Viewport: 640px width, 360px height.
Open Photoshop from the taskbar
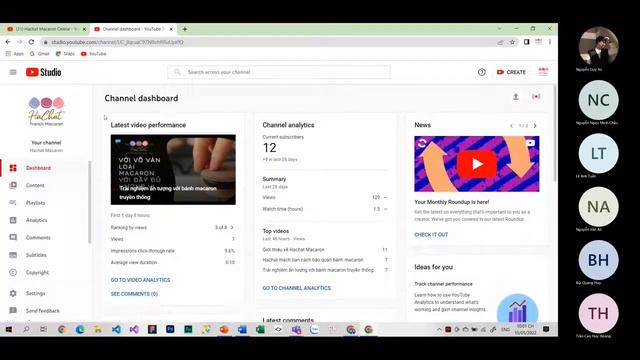pyautogui.click(x=170, y=329)
